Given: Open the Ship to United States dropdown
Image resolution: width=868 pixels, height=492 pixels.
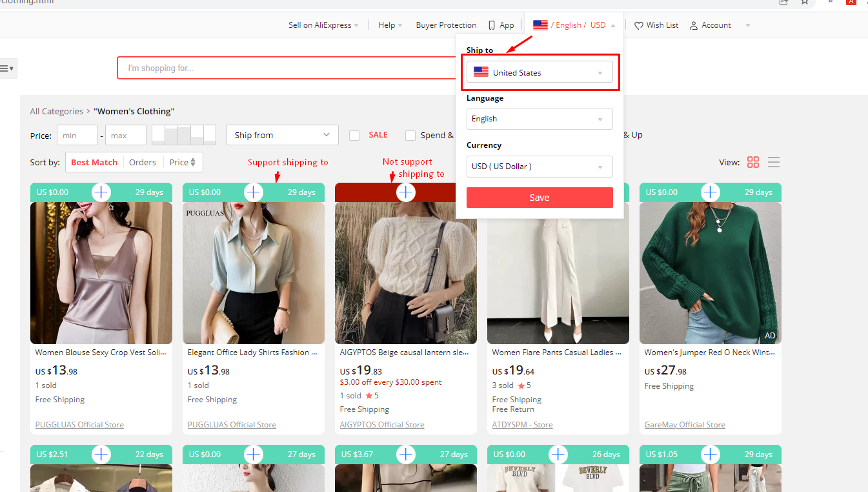Looking at the screenshot, I should [x=540, y=72].
